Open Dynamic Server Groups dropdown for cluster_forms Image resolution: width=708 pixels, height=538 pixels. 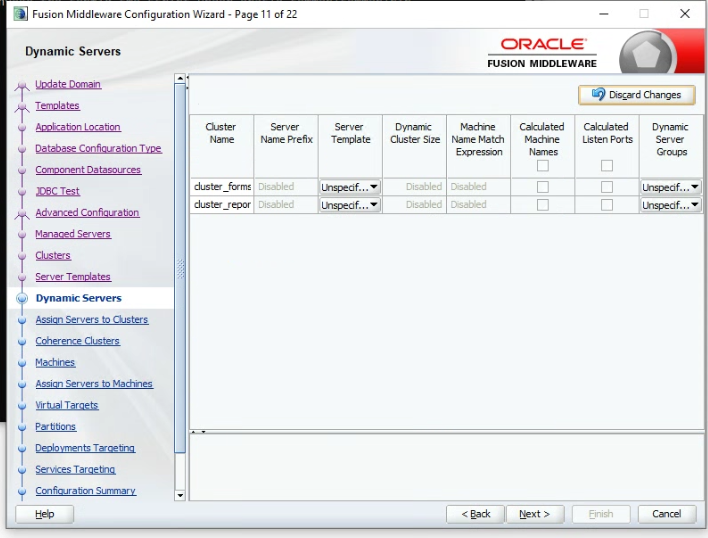(671, 187)
